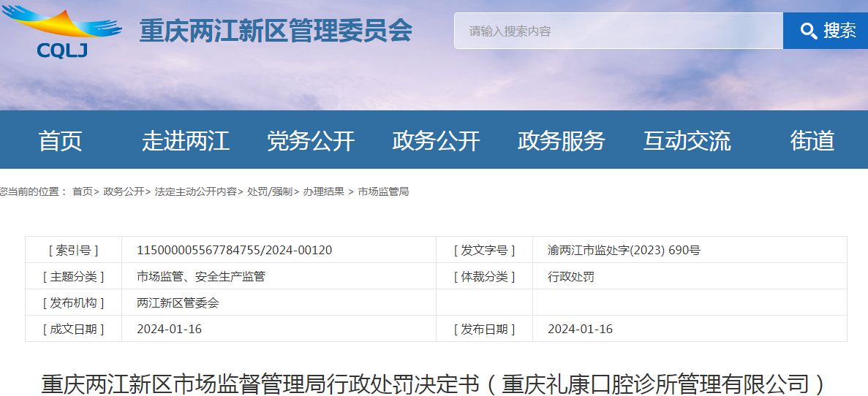The image size is (868, 396).
Task: Open the 走进两江 navigation menu item
Action: tap(186, 140)
